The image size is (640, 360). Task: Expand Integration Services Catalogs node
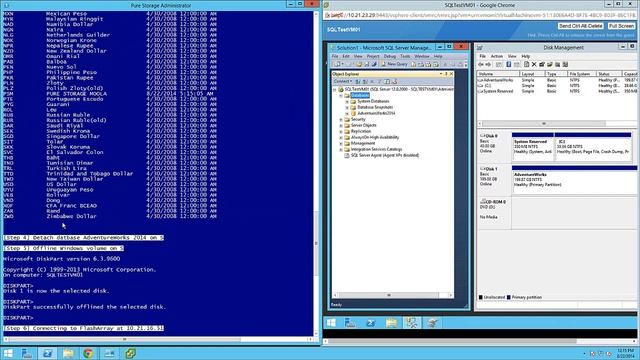click(341, 149)
